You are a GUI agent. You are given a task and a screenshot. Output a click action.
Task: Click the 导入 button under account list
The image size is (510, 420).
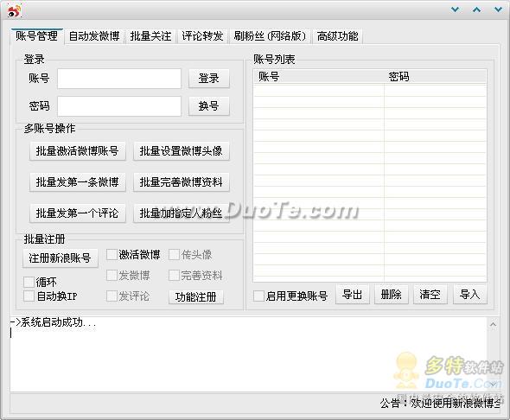click(x=470, y=295)
